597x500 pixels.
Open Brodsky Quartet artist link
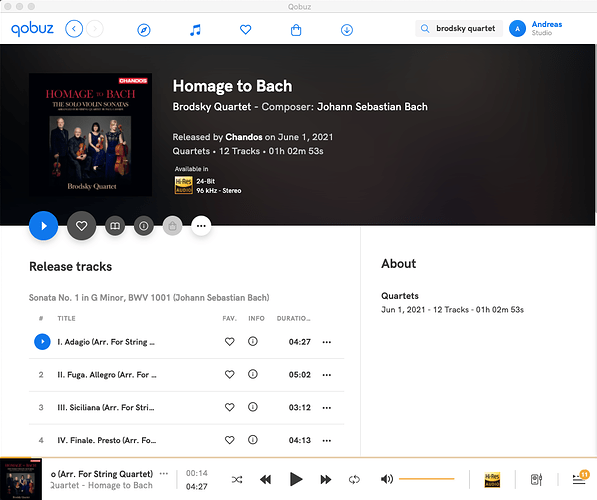tap(212, 107)
